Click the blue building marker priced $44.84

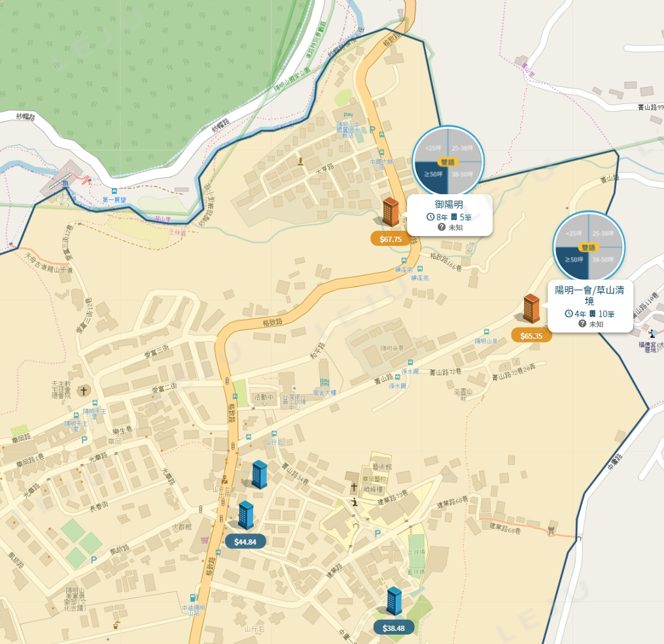(x=245, y=515)
